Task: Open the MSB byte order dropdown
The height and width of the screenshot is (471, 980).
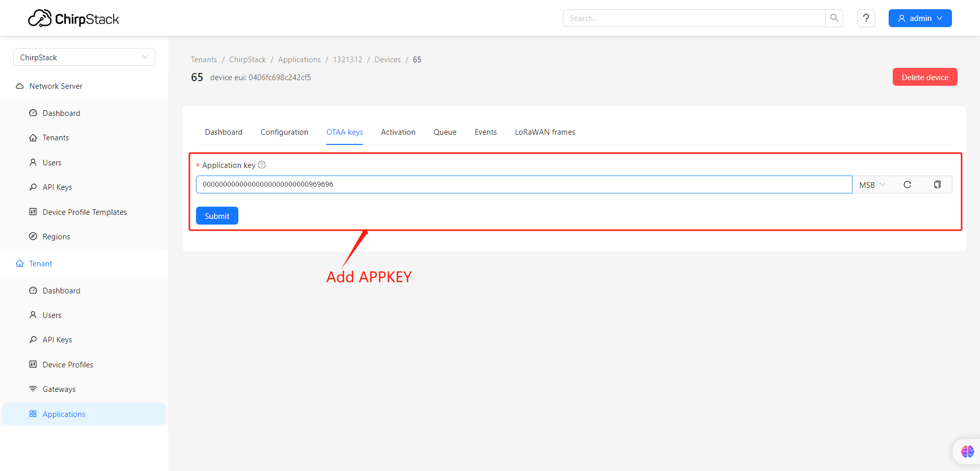Action: (872, 185)
